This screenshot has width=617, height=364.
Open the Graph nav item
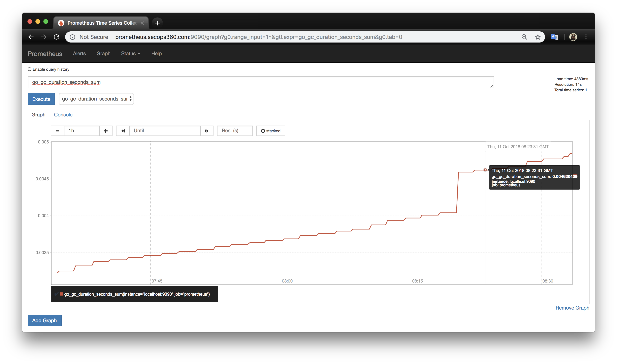(103, 54)
